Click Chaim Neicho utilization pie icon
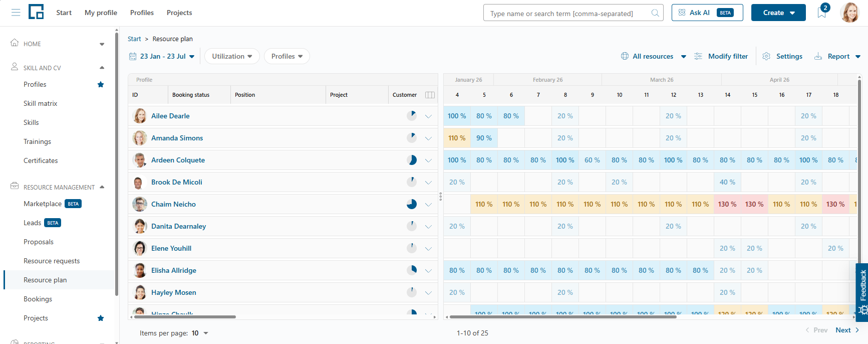Viewport: 868px width, 344px height. 412,204
